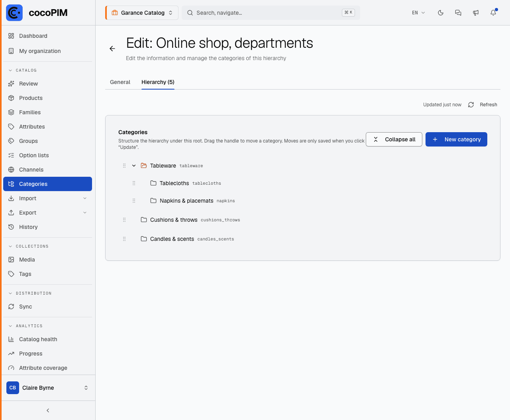Open Catalog health analytics
This screenshot has height=420, width=510.
pyautogui.click(x=47, y=339)
